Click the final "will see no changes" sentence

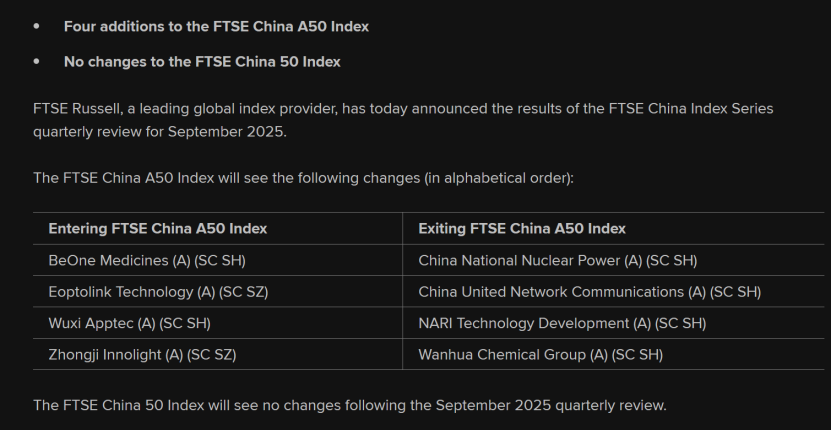click(x=350, y=405)
